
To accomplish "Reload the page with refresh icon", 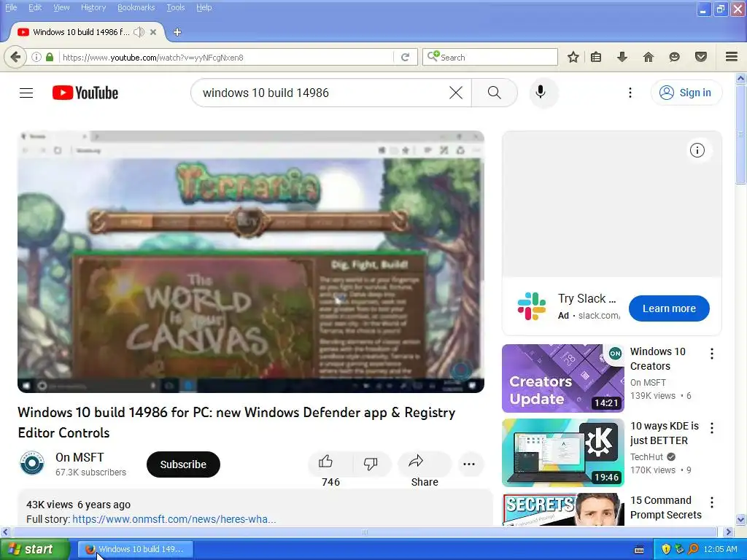I will pyautogui.click(x=406, y=57).
